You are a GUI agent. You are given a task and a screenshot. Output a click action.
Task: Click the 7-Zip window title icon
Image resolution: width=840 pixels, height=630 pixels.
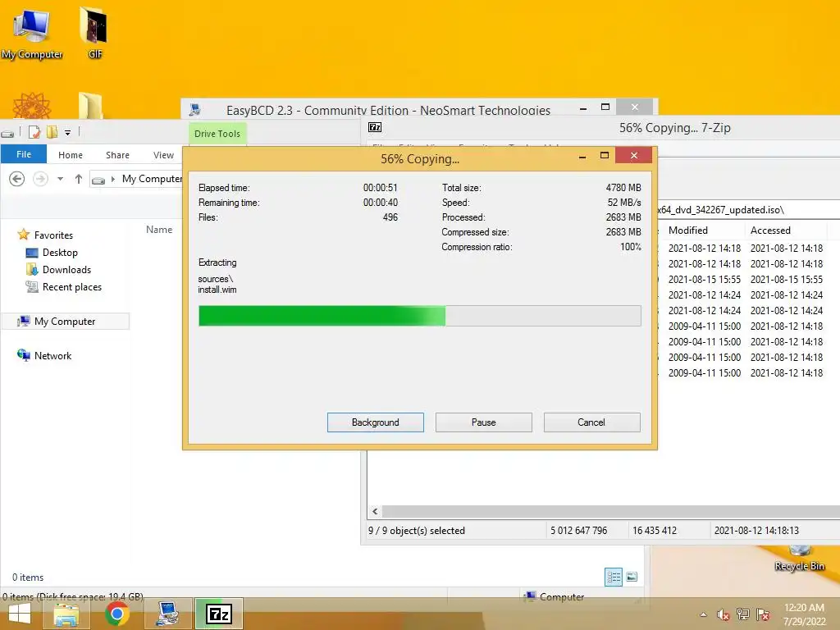(375, 127)
